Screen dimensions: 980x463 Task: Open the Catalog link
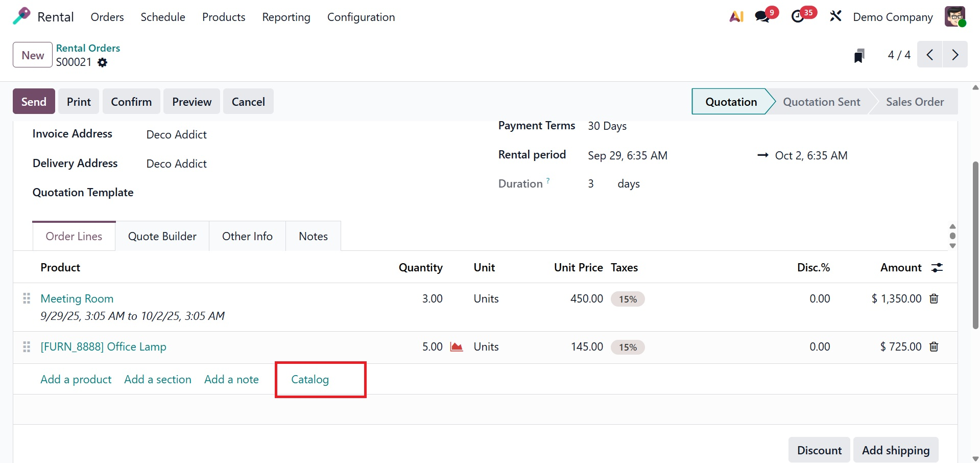point(310,379)
